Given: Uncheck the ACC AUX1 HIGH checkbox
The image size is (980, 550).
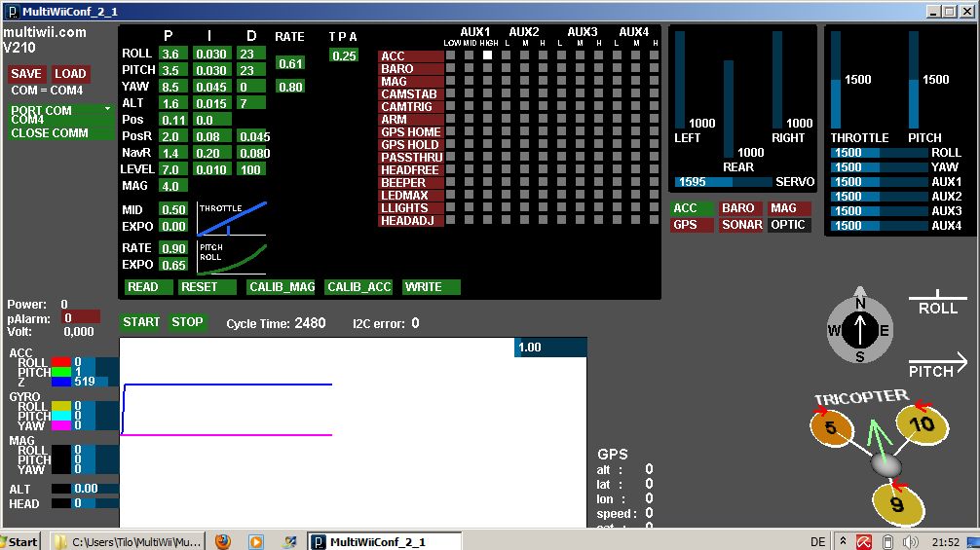Looking at the screenshot, I should point(487,55).
